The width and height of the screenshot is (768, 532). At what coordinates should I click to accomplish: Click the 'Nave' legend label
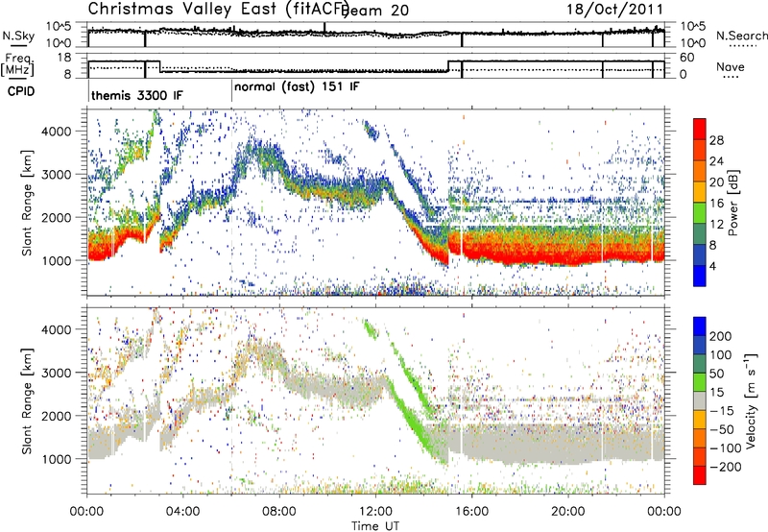(x=731, y=67)
